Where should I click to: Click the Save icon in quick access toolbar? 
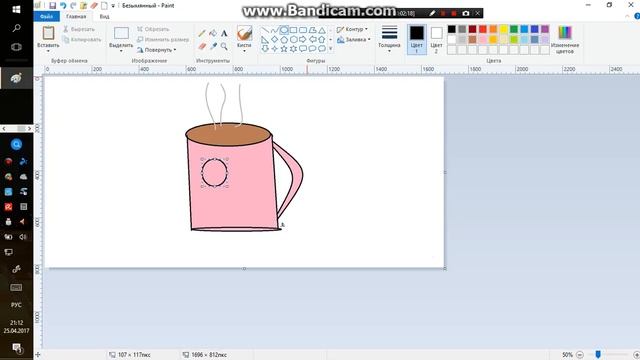[x=52, y=6]
